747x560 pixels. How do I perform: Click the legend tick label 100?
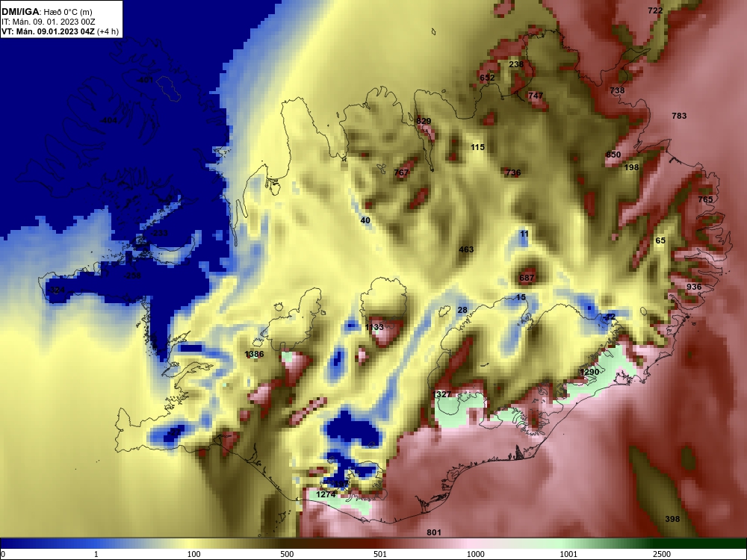coord(193,554)
